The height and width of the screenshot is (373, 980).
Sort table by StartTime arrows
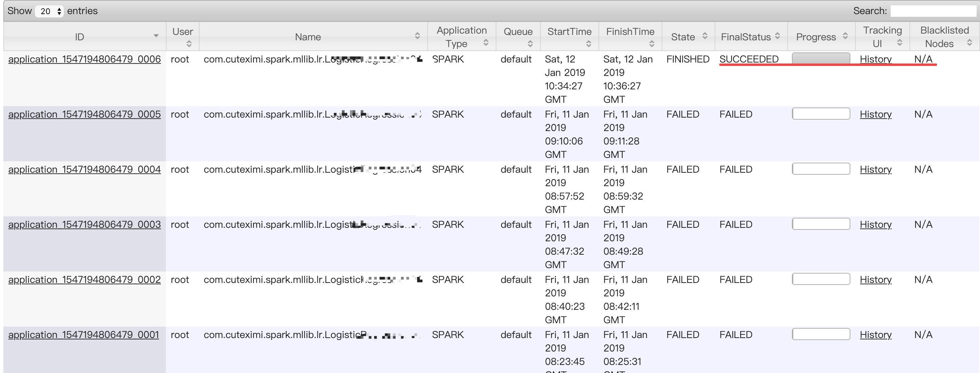tap(588, 44)
